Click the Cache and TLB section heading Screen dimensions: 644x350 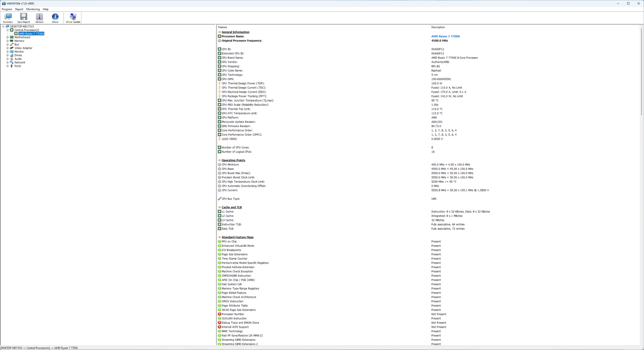coord(232,207)
